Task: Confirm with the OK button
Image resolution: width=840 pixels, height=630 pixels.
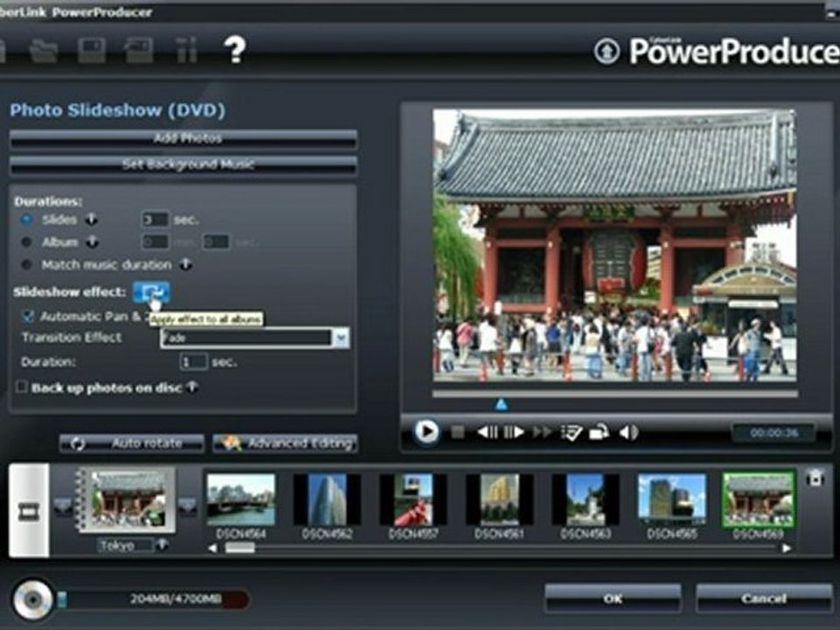Action: click(x=612, y=598)
